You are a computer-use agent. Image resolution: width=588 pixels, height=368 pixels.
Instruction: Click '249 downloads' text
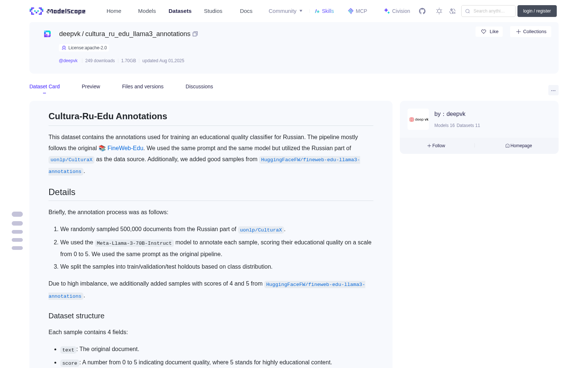pos(100,61)
